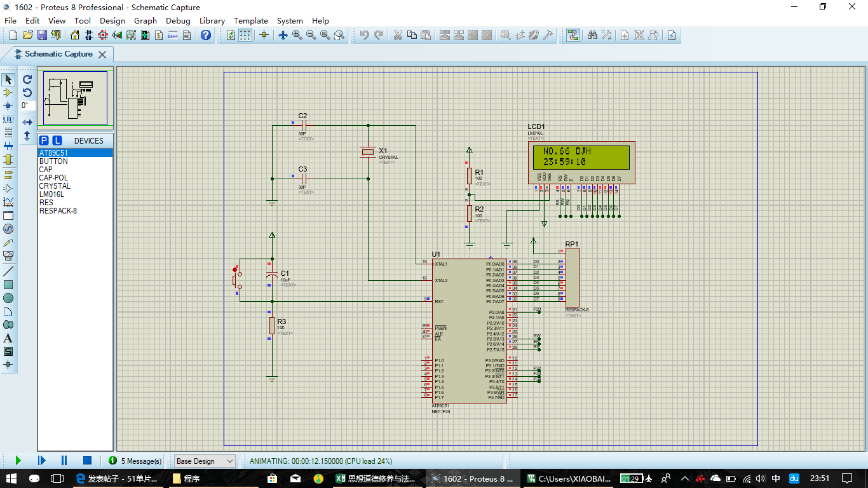868x488 pixels.
Task: Open the Design menu
Action: [112, 20]
